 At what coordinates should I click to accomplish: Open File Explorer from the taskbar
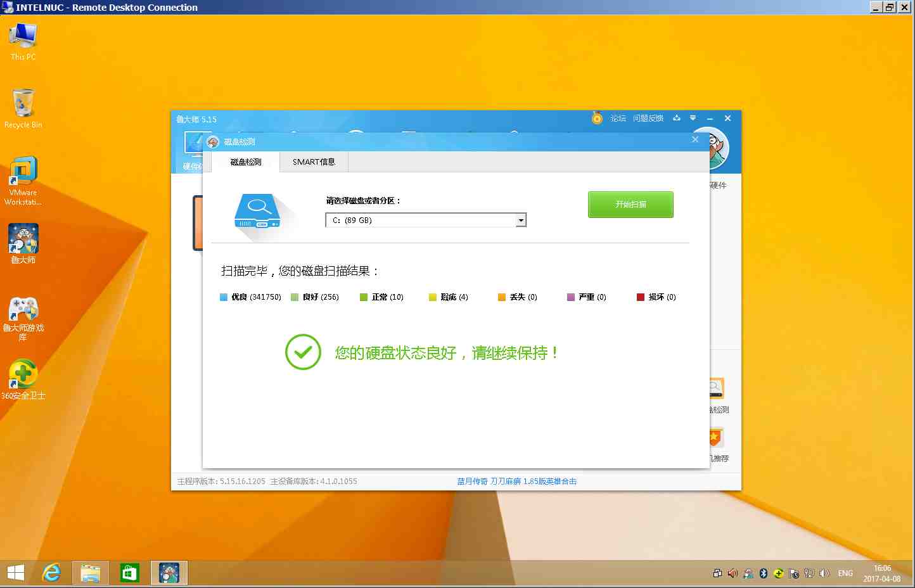point(91,573)
